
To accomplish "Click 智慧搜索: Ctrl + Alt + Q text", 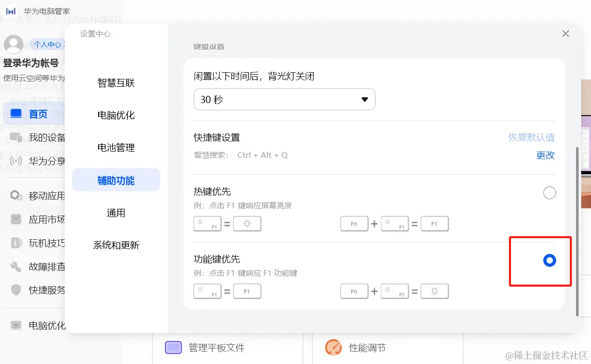I will coord(241,155).
